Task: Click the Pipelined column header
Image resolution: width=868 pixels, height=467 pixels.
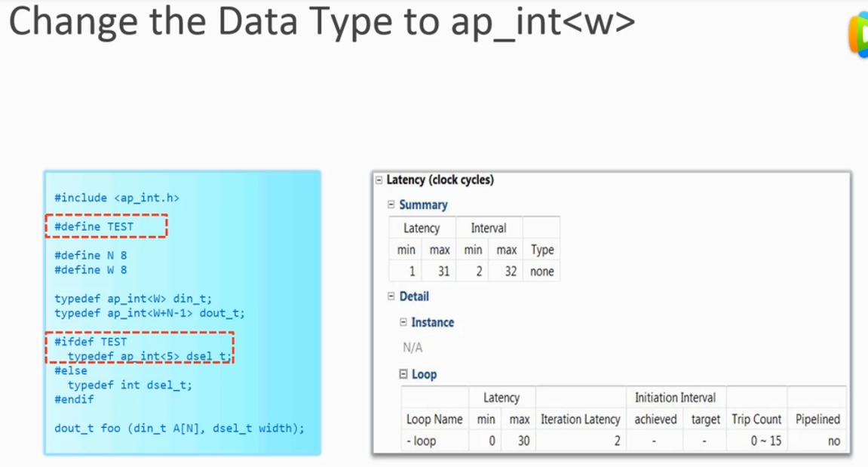Action: click(817, 419)
